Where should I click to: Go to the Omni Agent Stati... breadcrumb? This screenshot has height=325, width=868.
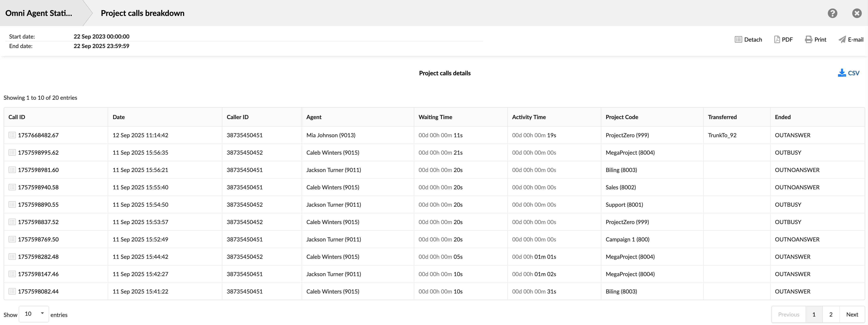39,13
